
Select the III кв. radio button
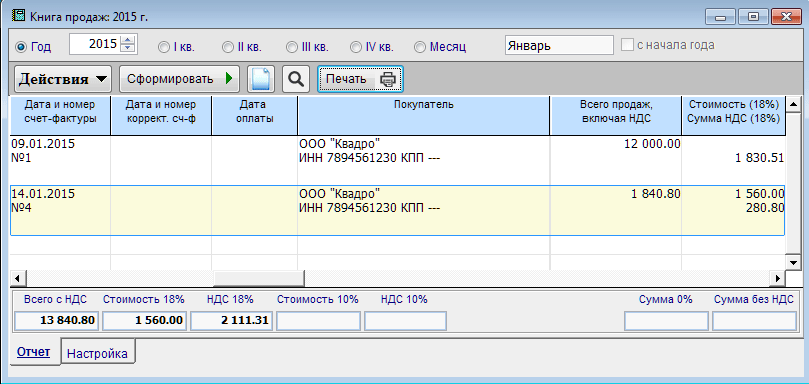(292, 47)
